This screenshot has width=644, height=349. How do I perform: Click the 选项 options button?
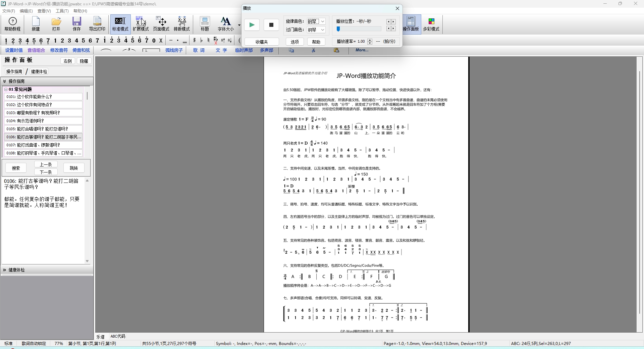coord(295,42)
